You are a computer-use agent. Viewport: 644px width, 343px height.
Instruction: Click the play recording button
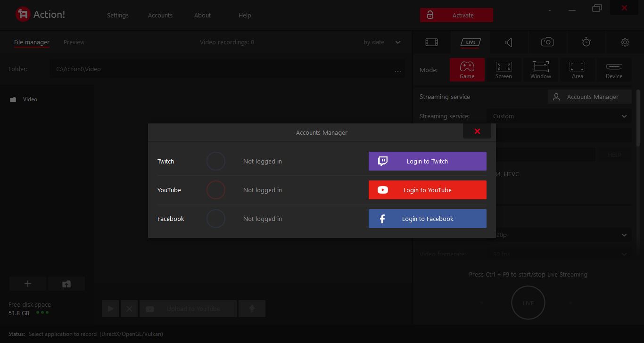pyautogui.click(x=110, y=309)
